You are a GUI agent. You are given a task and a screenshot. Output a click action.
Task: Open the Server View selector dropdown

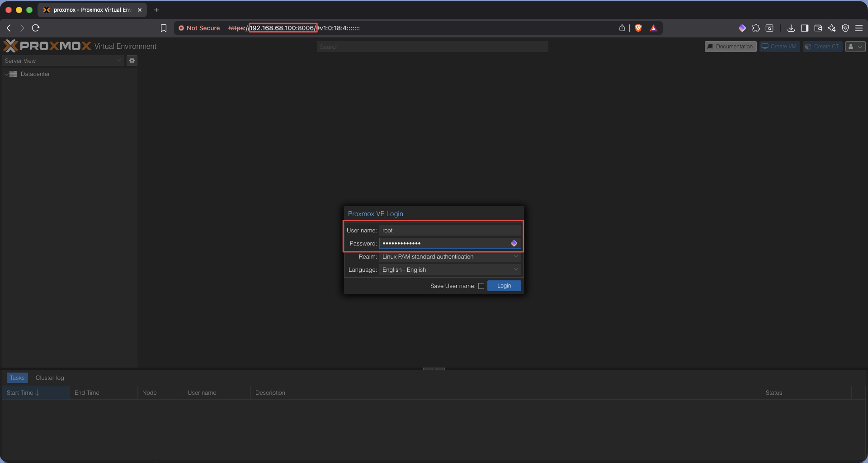click(x=63, y=61)
